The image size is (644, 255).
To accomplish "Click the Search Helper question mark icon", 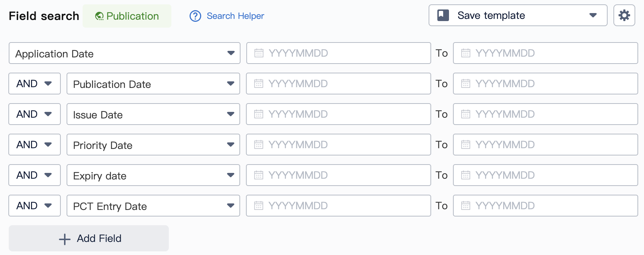I will pos(195,16).
